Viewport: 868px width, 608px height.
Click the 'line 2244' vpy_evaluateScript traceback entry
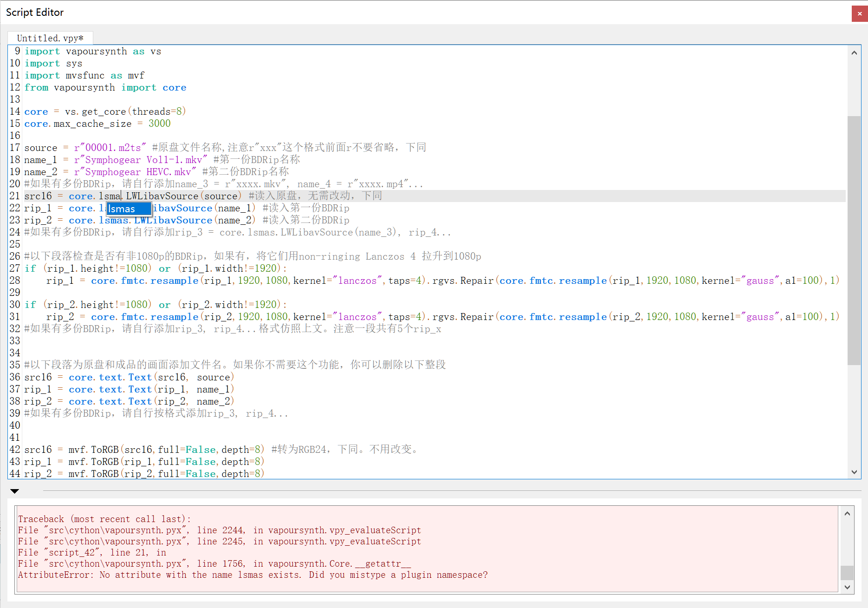click(x=220, y=530)
